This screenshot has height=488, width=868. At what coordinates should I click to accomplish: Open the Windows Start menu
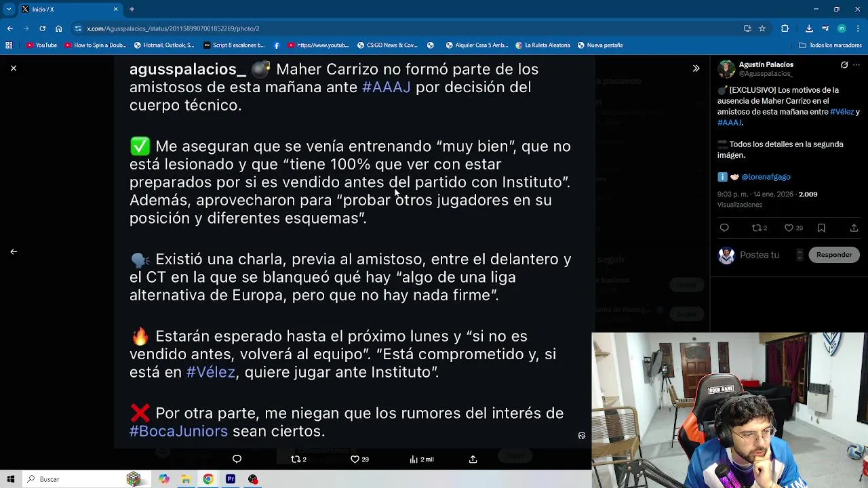point(10,479)
